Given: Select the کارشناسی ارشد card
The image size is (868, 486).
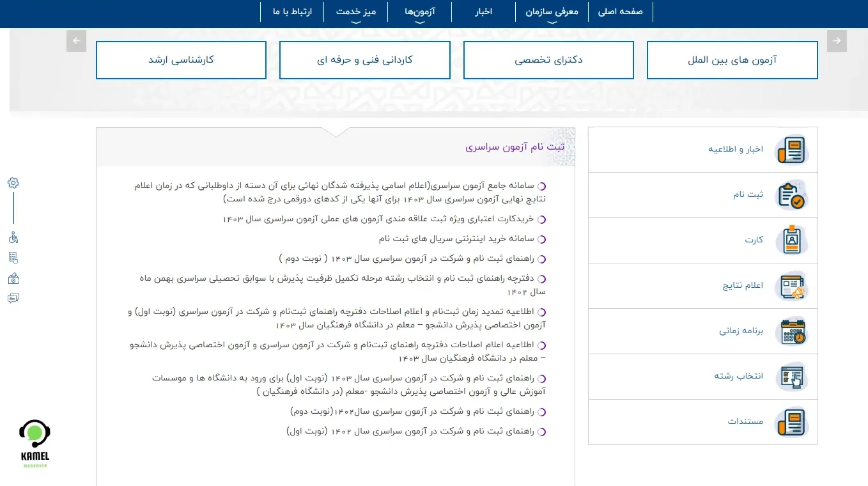Looking at the screenshot, I should pyautogui.click(x=181, y=60).
